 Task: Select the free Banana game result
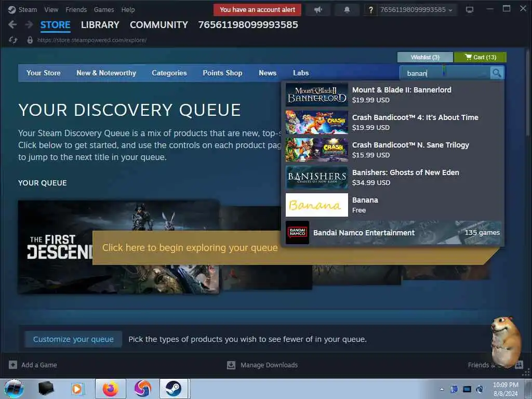click(x=393, y=205)
